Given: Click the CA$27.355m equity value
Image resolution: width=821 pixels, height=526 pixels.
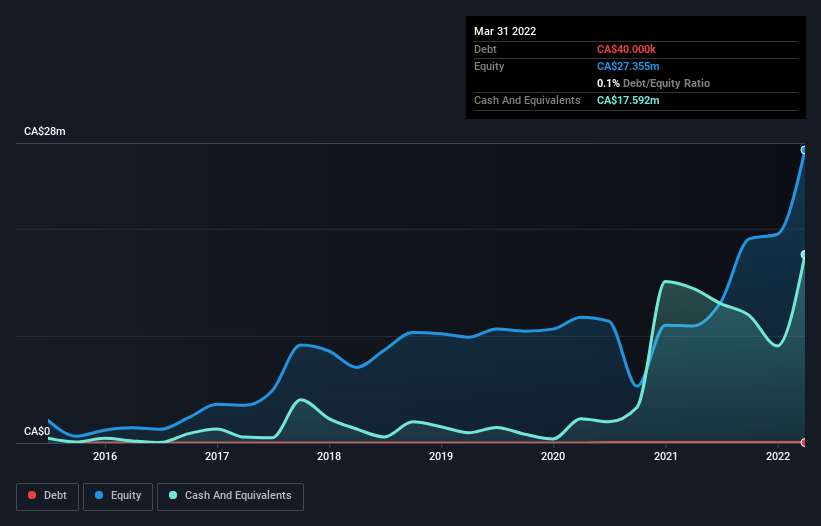Looking at the screenshot, I should pyautogui.click(x=628, y=66).
